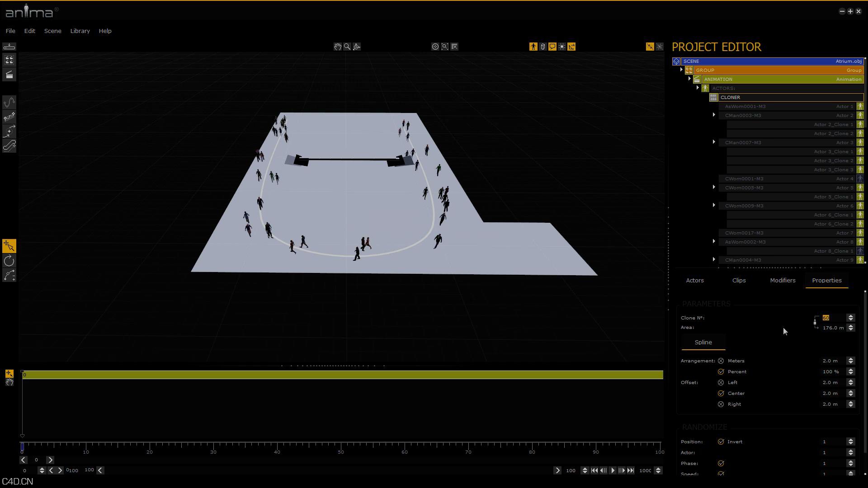Expand the CWom0009-M3 Actor 6 entry

pos(714,205)
